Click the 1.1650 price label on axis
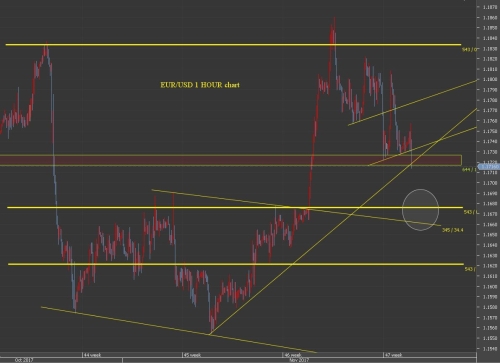The image size is (500, 363). [x=489, y=235]
